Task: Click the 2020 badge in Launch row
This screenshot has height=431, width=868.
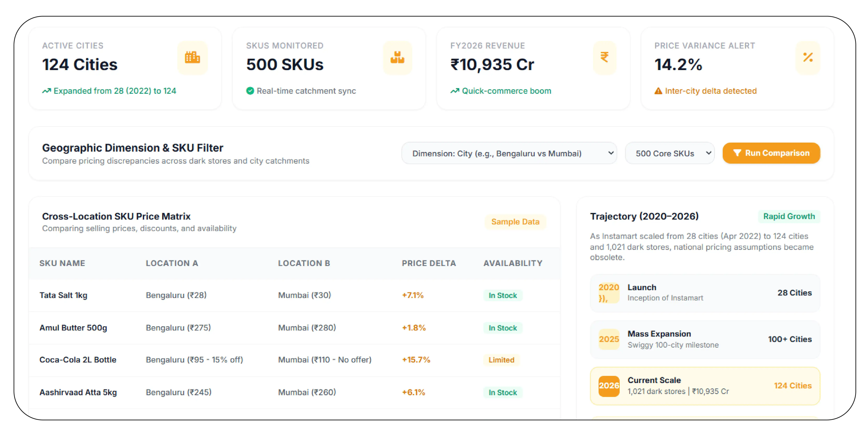Action: point(609,292)
